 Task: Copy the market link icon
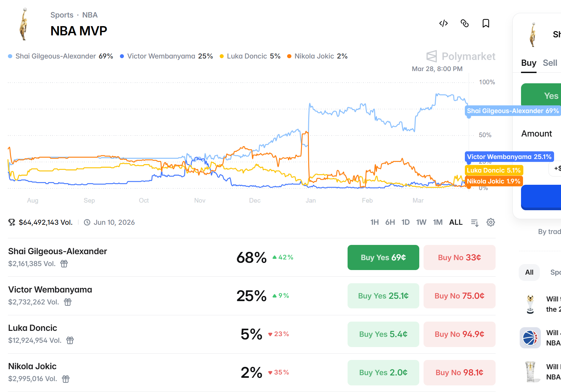pyautogui.click(x=465, y=23)
